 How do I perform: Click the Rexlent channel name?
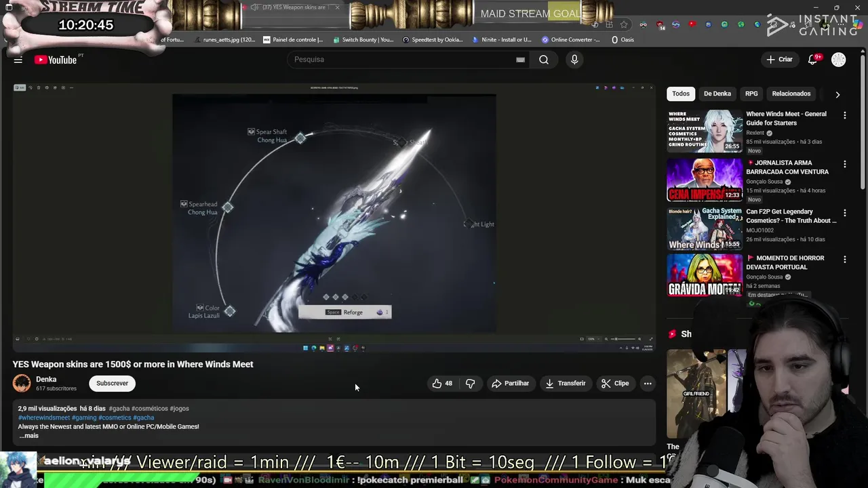click(755, 133)
